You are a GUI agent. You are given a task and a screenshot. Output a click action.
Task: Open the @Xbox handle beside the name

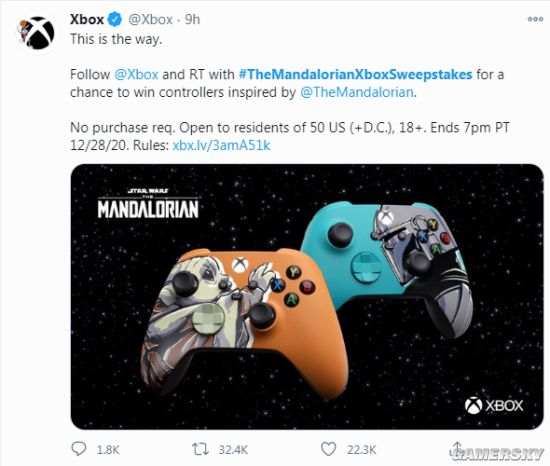click(150, 20)
